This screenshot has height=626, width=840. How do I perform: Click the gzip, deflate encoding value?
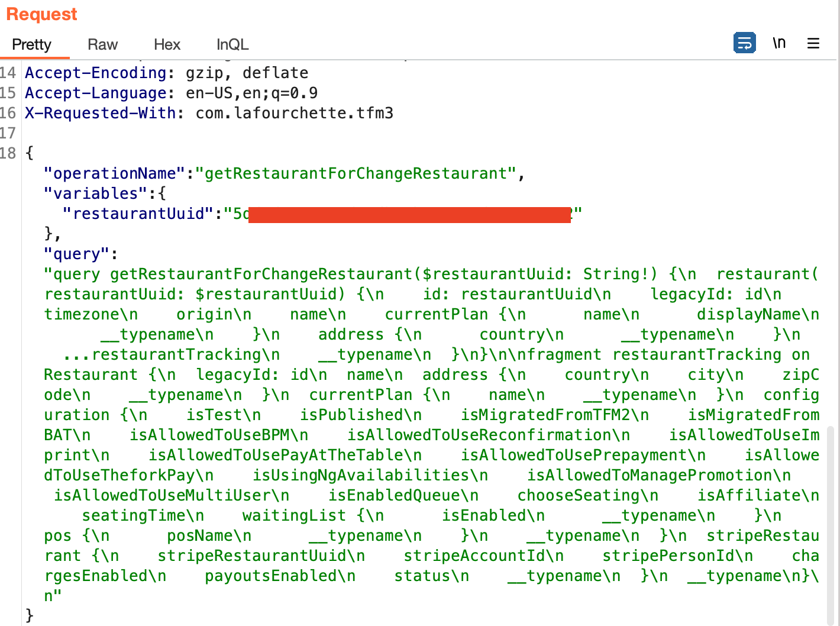click(x=247, y=73)
